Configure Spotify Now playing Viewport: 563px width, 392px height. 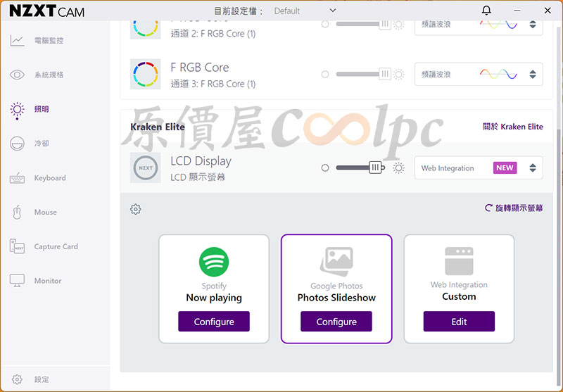pos(214,322)
